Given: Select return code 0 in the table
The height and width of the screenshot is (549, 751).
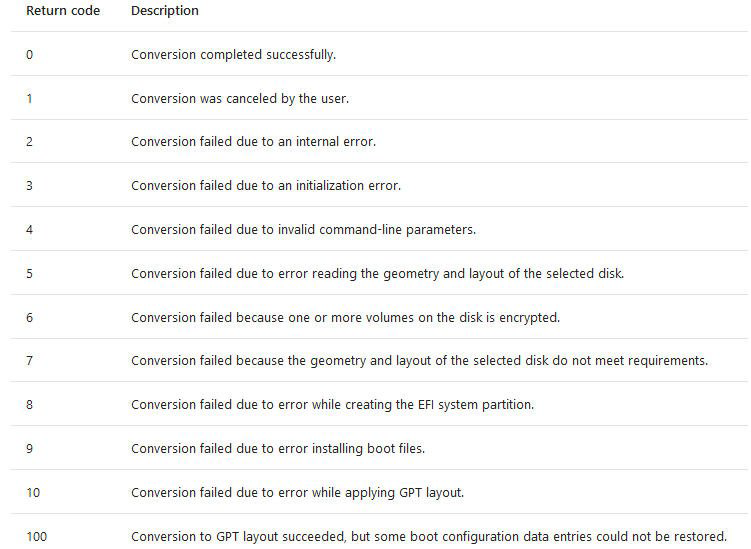Looking at the screenshot, I should tap(30, 55).
